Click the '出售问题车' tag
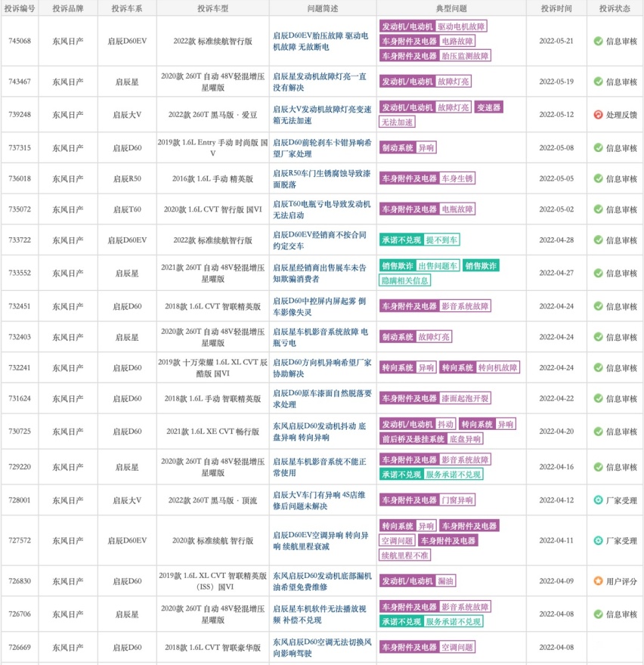The image size is (644, 665). pos(438,266)
